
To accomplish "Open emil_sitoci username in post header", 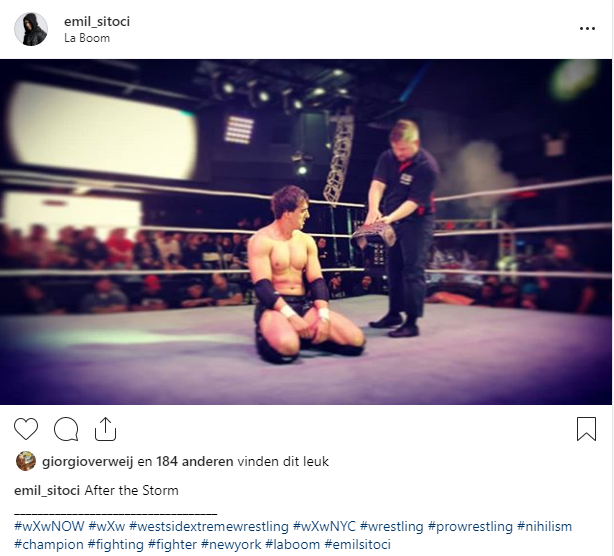I will [97, 21].
